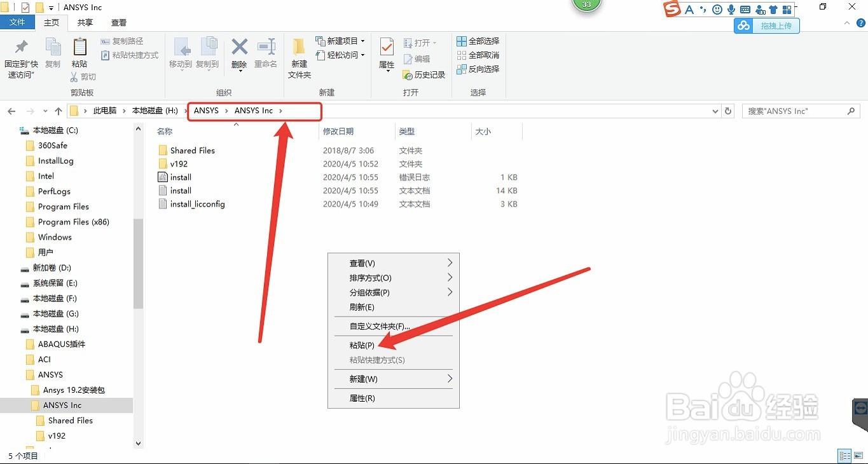Click Select all in the ribbon

478,41
